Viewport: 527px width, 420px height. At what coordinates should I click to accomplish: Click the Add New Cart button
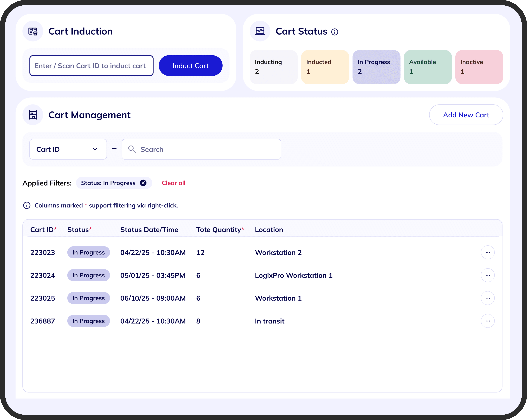pyautogui.click(x=466, y=115)
